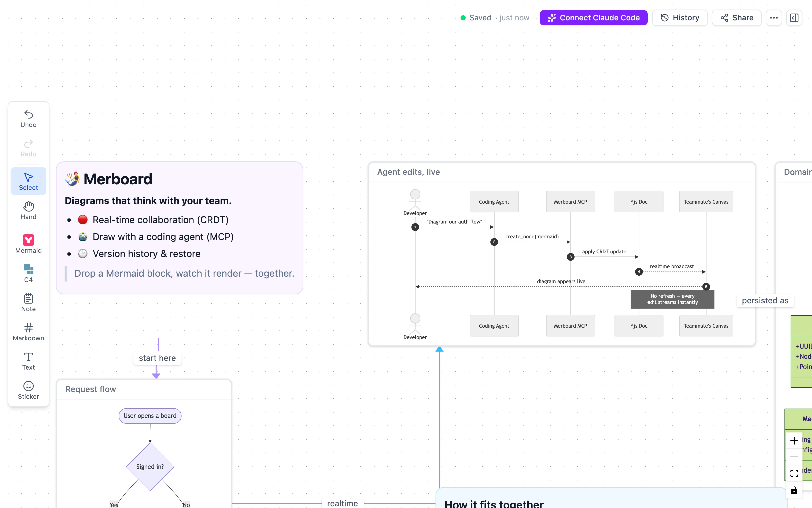Click the 'Diagram our auth flow' message
This screenshot has width=812, height=508.
coord(454,222)
